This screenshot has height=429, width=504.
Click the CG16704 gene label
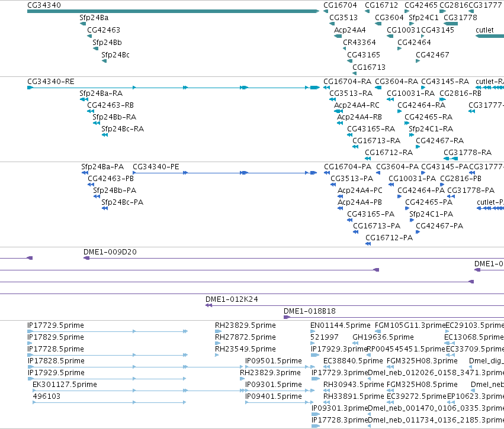click(340, 5)
